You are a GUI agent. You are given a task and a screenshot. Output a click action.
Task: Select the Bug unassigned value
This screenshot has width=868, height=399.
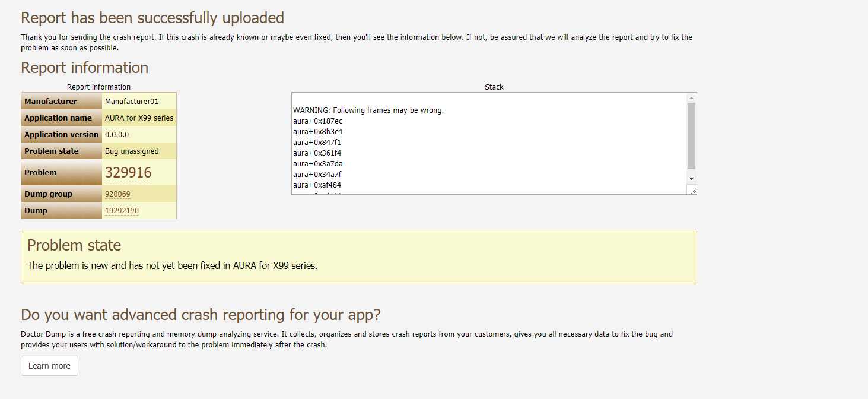point(139,151)
